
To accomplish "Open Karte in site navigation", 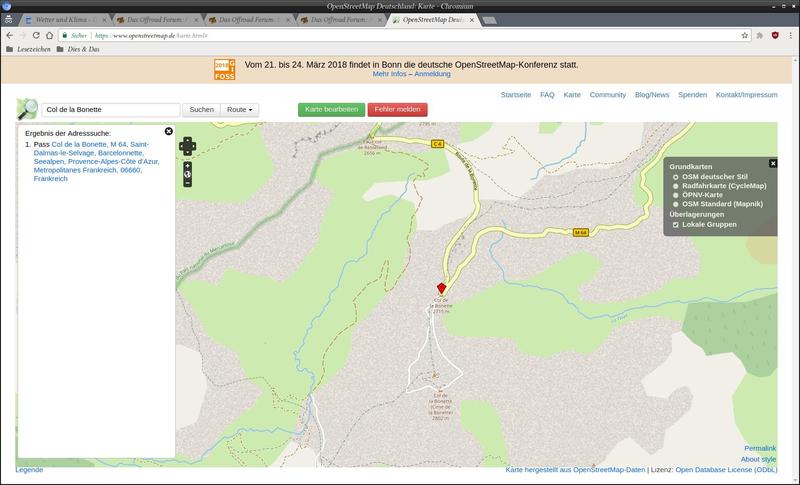I will [x=572, y=95].
